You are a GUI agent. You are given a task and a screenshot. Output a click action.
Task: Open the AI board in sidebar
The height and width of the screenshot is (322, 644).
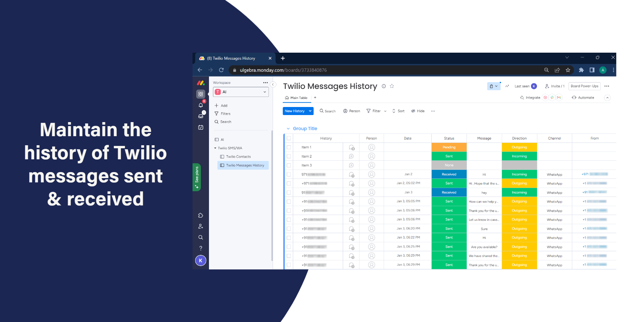pos(219,140)
